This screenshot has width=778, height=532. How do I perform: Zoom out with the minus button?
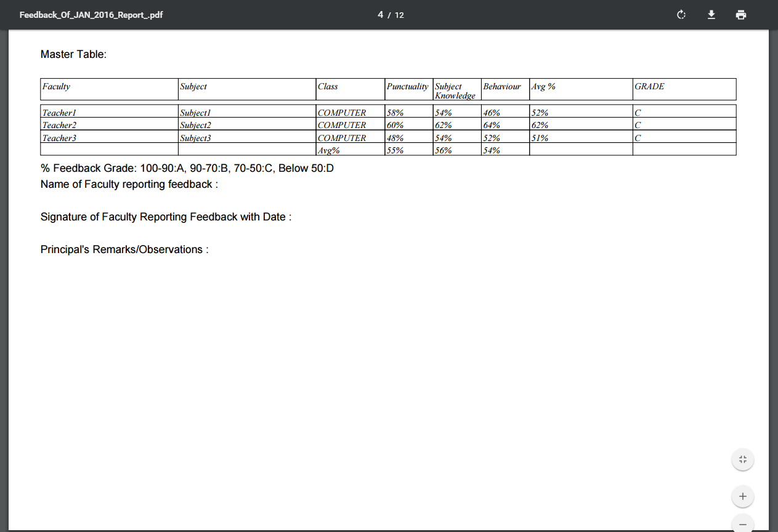click(742, 523)
